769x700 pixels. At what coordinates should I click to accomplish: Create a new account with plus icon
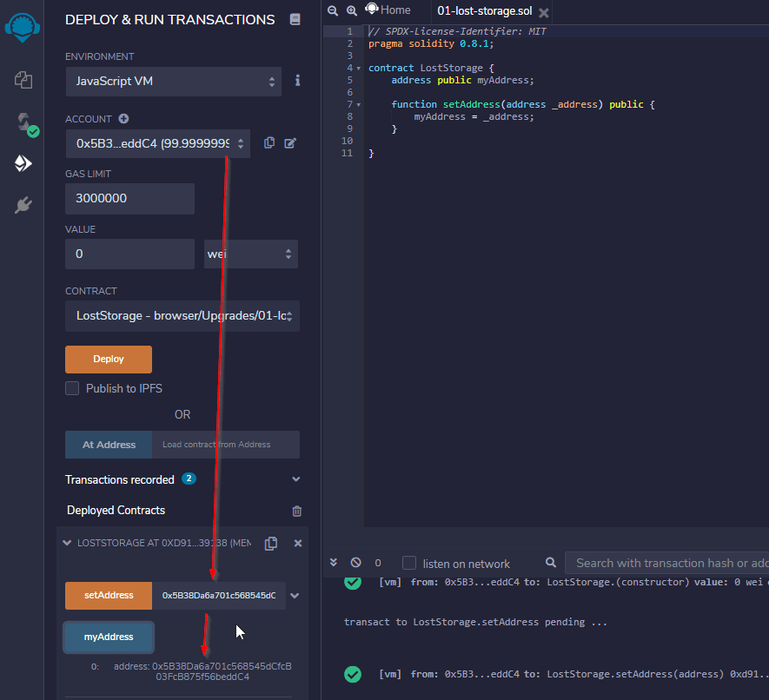pyautogui.click(x=123, y=119)
